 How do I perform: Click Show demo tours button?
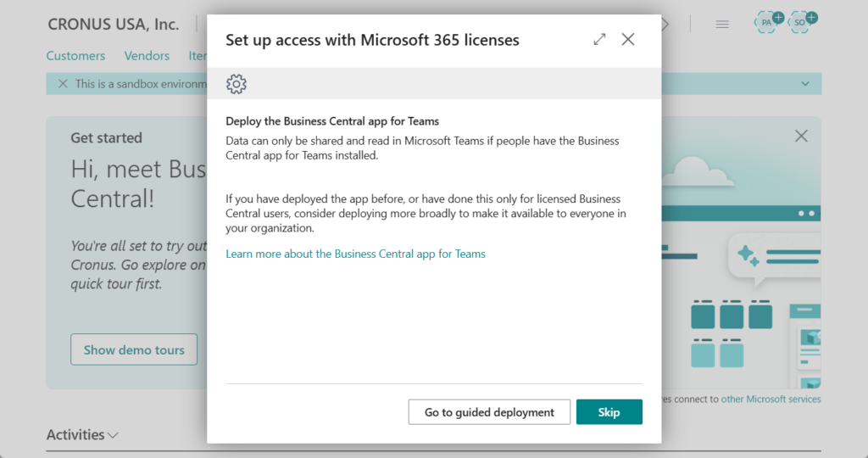[x=134, y=349]
